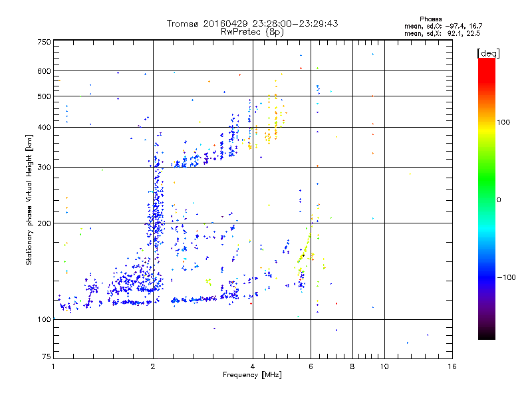Image resolution: width=532 pixels, height=399 pixels.
Task: Click the "300" height tick label
Action: tap(44, 168)
